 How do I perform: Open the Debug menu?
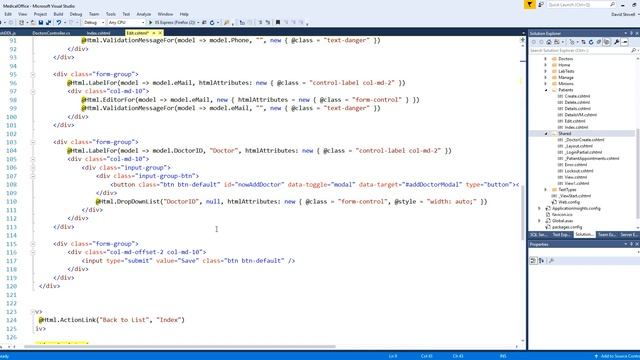(x=76, y=14)
